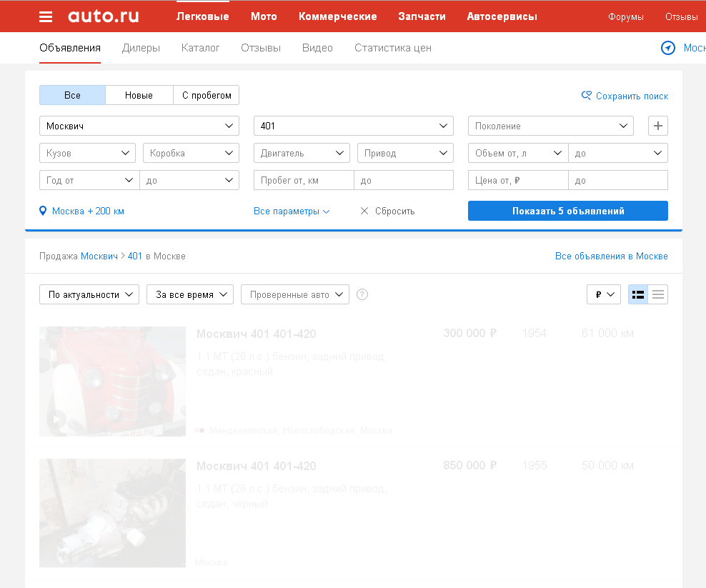Switch to the 'Статистика цен' tab

click(x=392, y=48)
